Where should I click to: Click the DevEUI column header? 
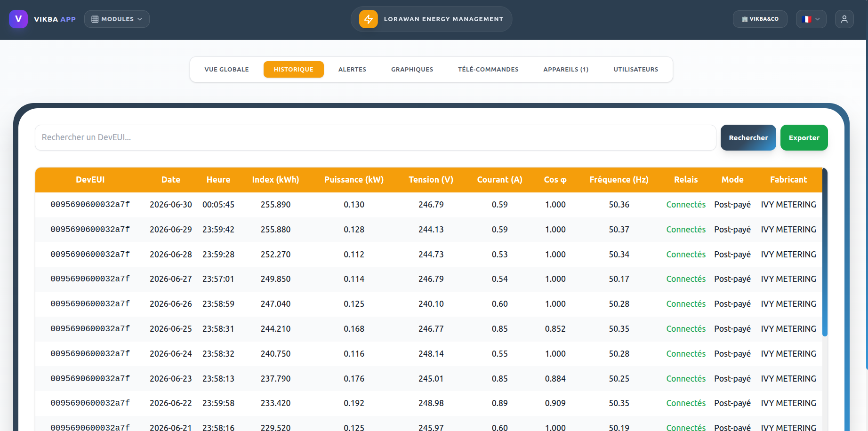[x=90, y=180]
